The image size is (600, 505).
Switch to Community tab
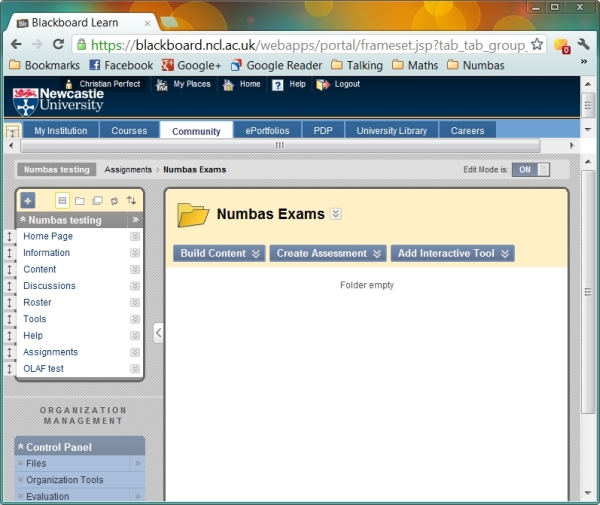point(196,131)
